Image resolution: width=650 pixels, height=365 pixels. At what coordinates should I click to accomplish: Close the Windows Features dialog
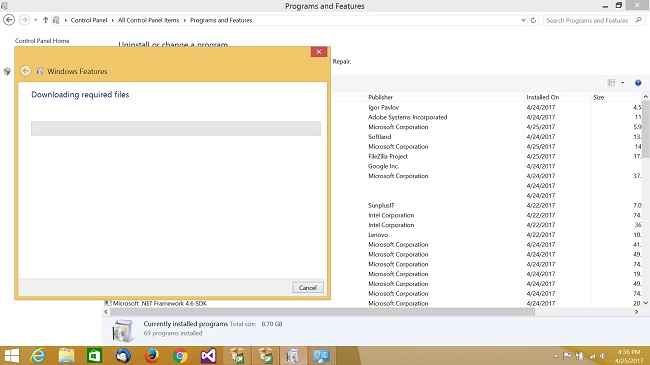319,52
